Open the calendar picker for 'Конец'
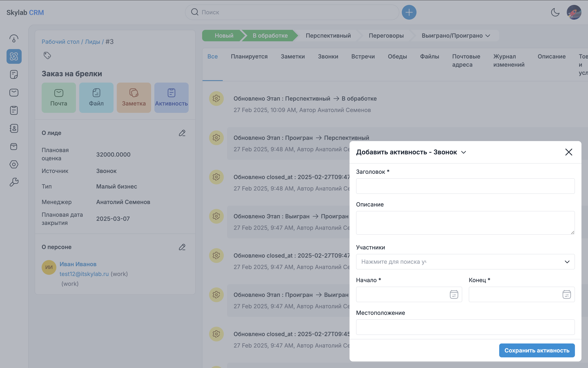The height and width of the screenshot is (368, 588). [x=567, y=294]
